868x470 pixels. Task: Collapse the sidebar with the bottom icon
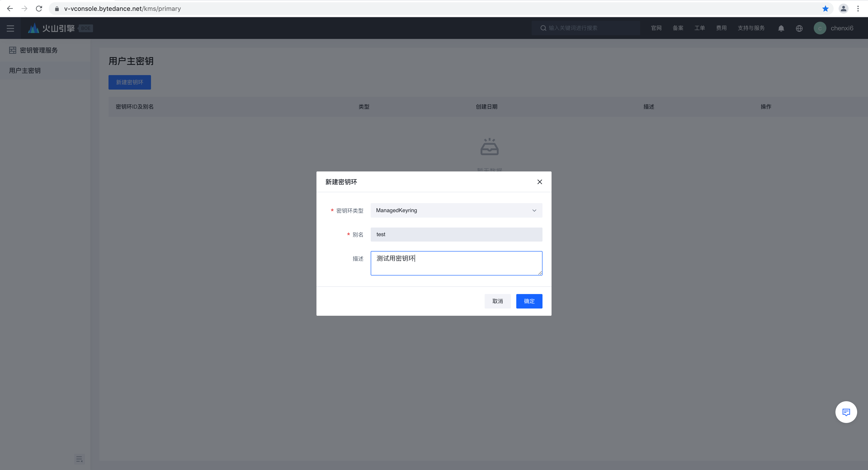click(x=79, y=459)
